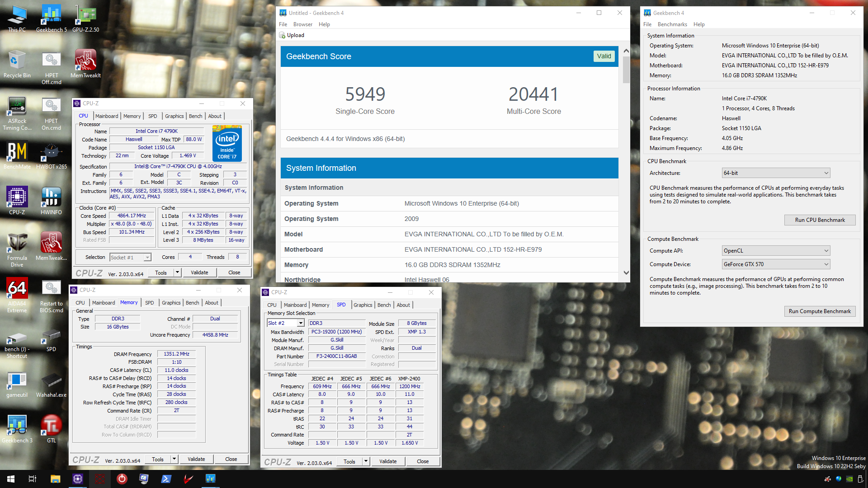Open the Architecture 64-bit dropdown

click(x=776, y=173)
